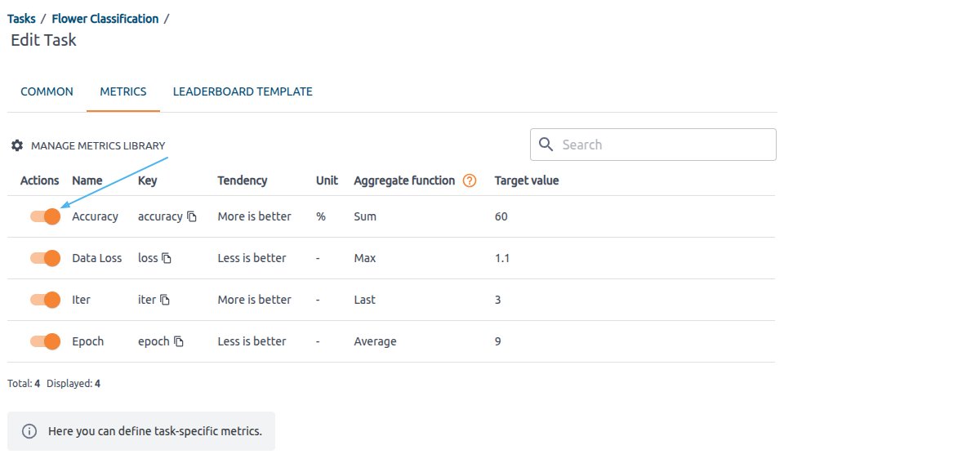Open Flower Classification from the breadcrumb
This screenshot has height=472, width=980.
coord(105,18)
